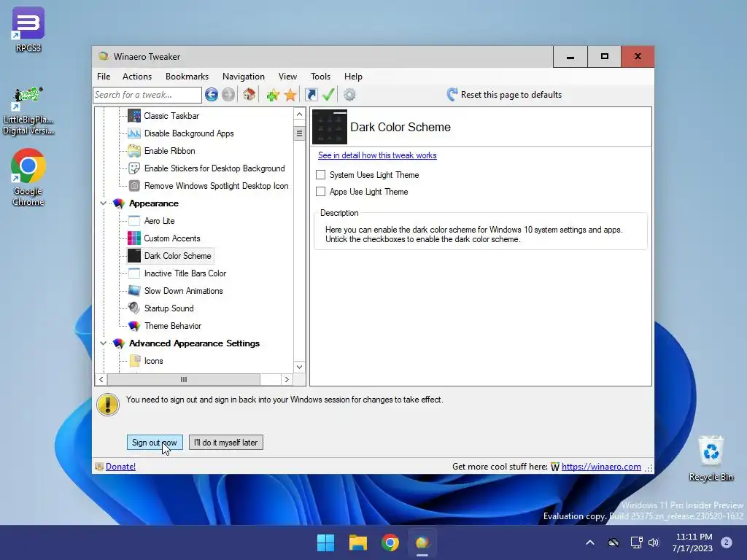Click I'll do it myself later button
Screen dimensions: 747x560
tap(226, 443)
